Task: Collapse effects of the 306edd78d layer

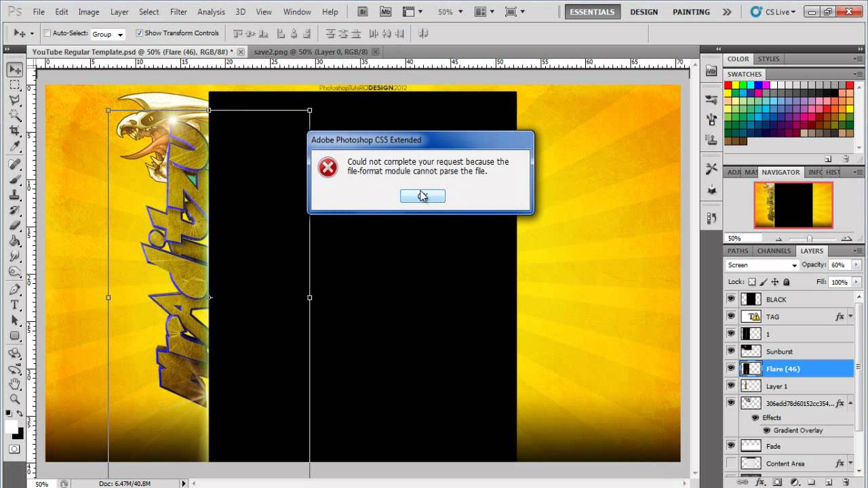Action: coord(850,403)
